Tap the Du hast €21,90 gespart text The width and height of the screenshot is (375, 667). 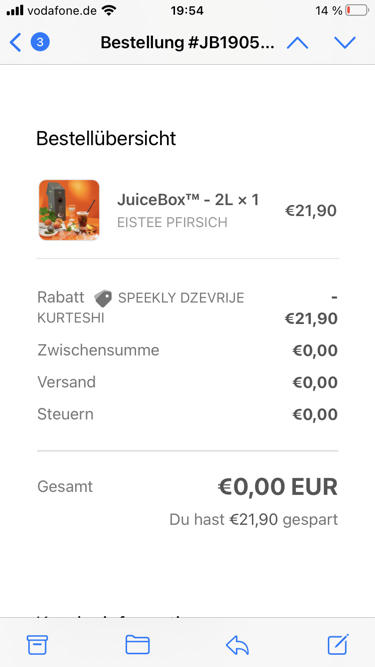point(253,519)
